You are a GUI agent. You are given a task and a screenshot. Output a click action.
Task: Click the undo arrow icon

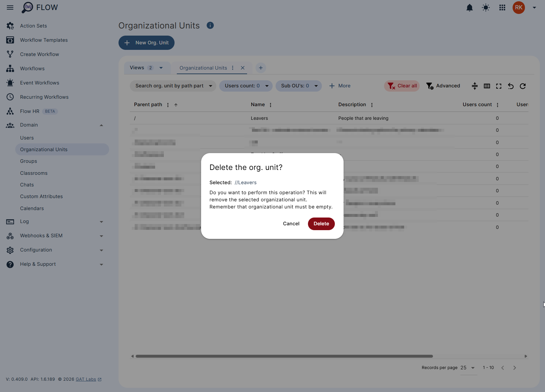click(x=511, y=86)
